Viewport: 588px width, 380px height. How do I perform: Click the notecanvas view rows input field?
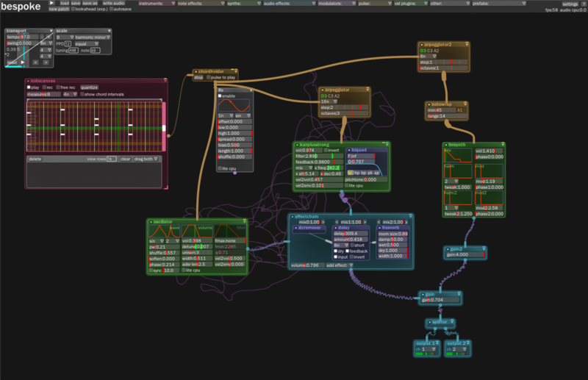(111, 158)
